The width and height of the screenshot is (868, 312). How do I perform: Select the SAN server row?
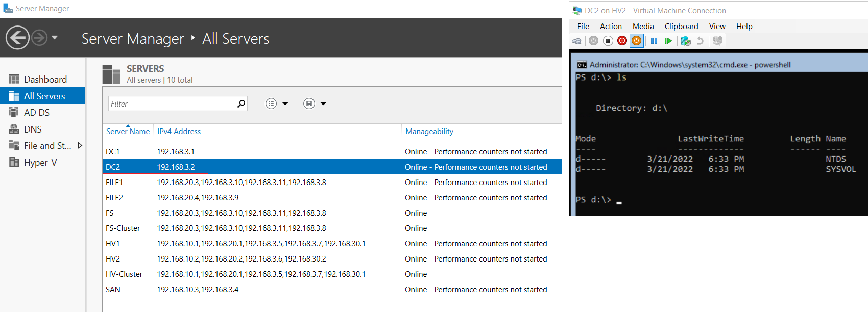tap(332, 289)
